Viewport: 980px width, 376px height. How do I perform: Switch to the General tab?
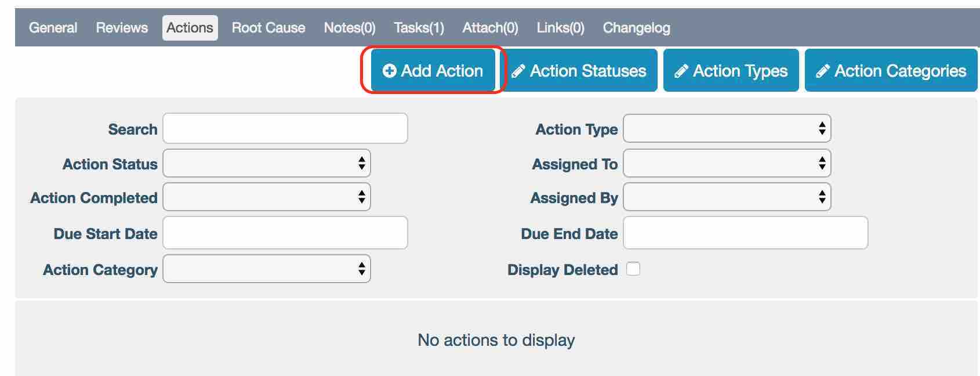pos(53,28)
